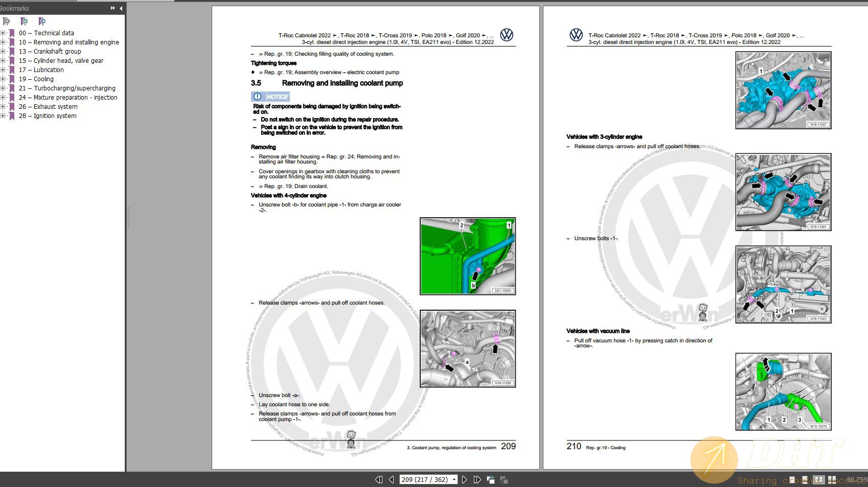Click the purple bookmark icon beside Lubrication
Image resolution: width=868 pixels, height=487 pixels.
click(12, 70)
